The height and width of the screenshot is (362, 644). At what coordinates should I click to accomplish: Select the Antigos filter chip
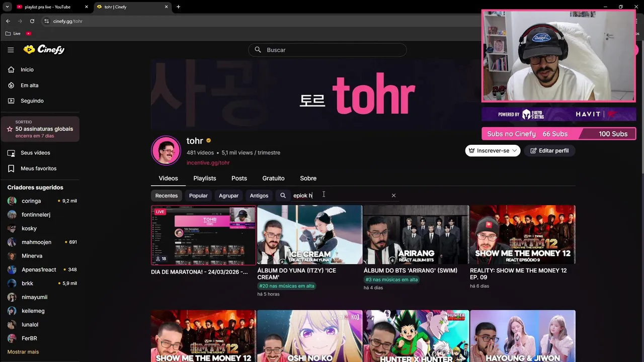point(259,196)
